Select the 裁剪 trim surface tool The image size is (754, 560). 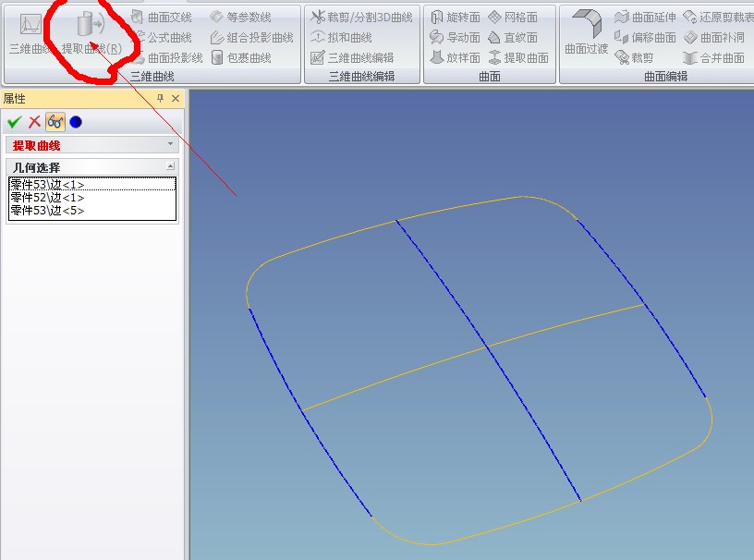(x=634, y=57)
